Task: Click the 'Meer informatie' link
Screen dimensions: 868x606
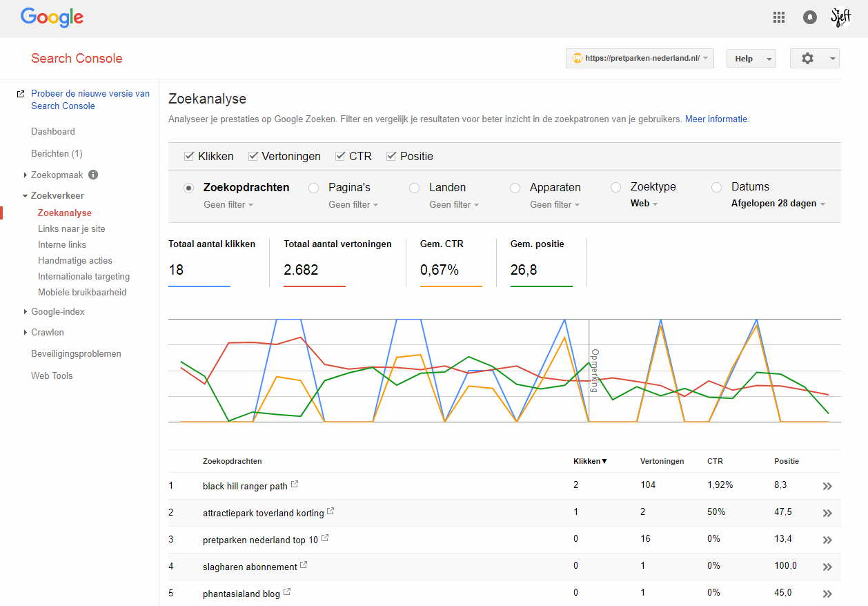Action: click(x=716, y=119)
